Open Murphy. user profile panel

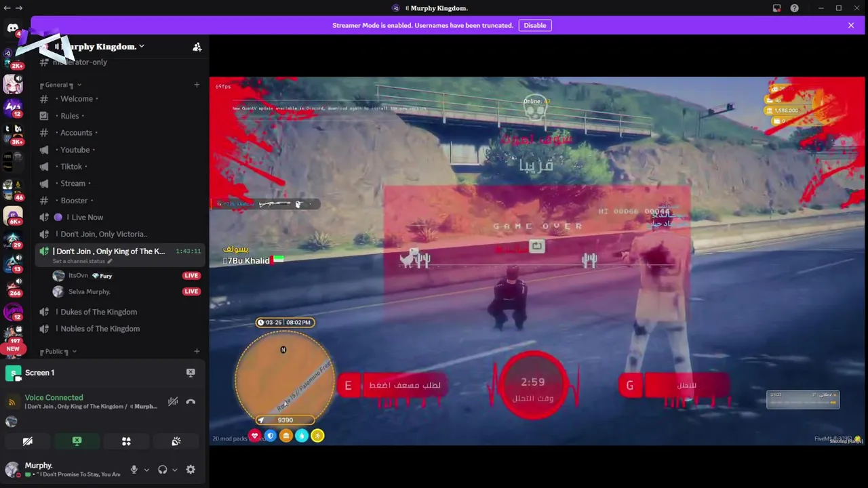tap(62, 470)
